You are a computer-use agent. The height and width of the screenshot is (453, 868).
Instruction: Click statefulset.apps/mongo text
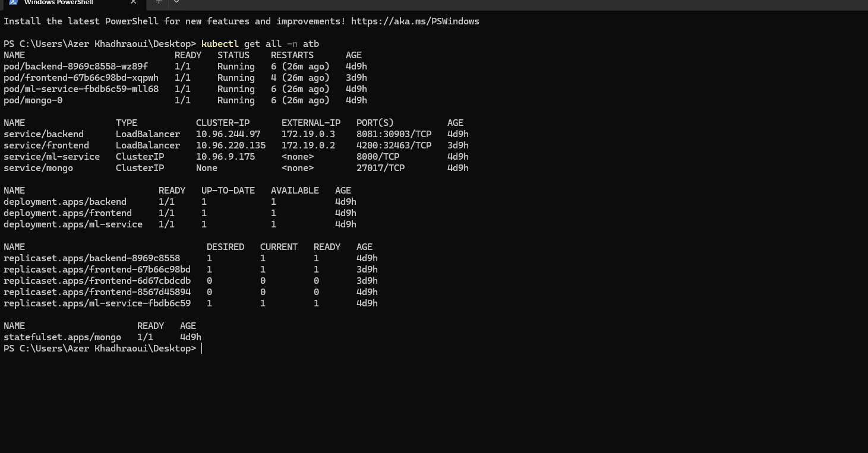pos(62,337)
